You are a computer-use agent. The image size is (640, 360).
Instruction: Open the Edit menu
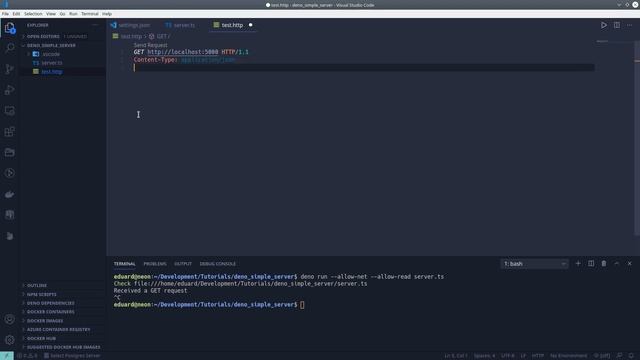16,14
